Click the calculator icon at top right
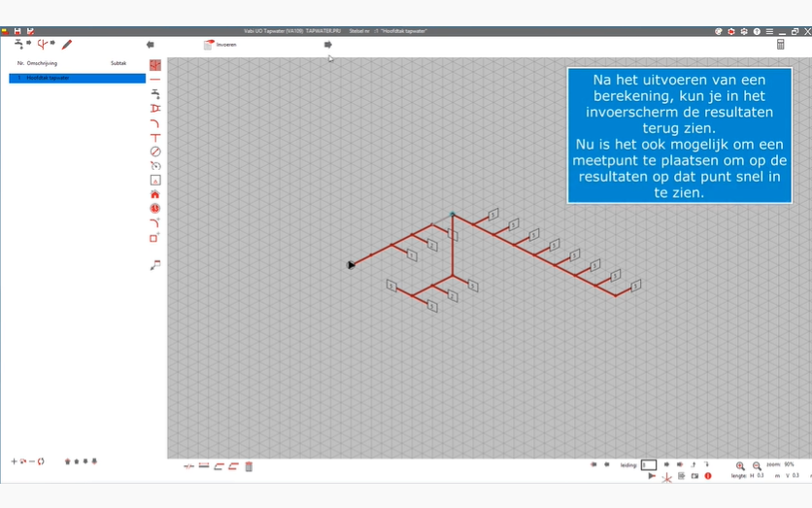812x508 pixels. [780, 45]
